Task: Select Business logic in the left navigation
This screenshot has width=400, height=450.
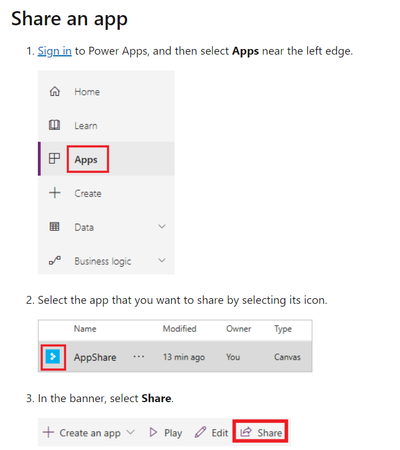Action: [103, 261]
